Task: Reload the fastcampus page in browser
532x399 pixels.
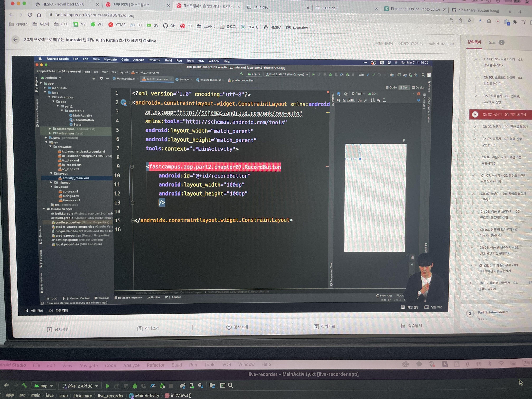Action: (30, 15)
